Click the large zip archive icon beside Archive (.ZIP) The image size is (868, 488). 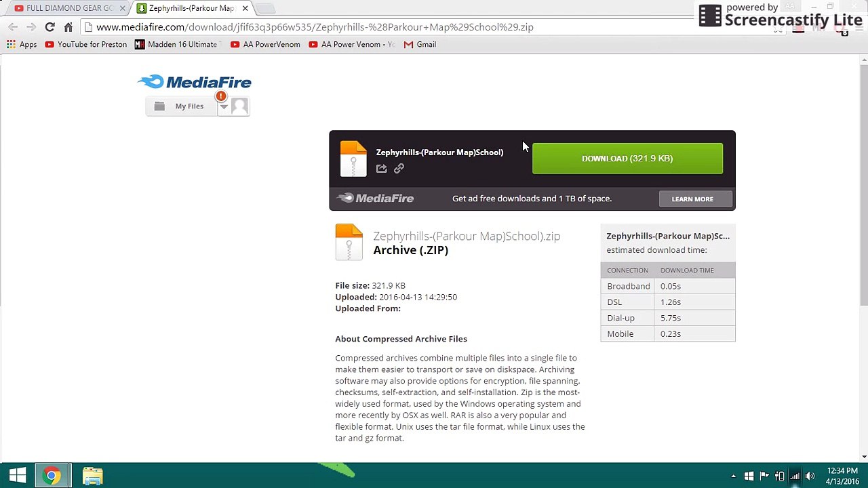(349, 242)
